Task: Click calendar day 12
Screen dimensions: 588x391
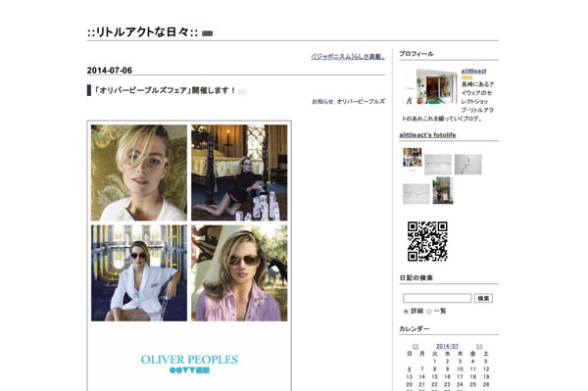Action: tap(486, 369)
